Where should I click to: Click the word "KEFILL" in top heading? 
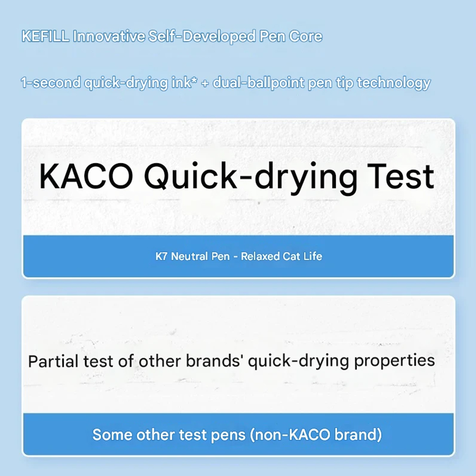point(45,36)
